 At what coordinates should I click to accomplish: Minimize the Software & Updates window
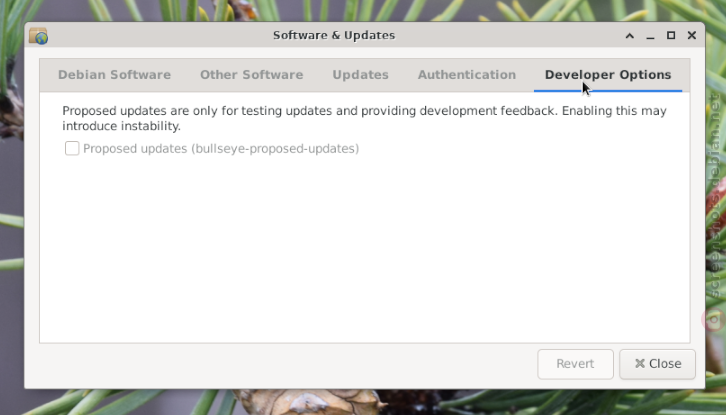coord(650,36)
